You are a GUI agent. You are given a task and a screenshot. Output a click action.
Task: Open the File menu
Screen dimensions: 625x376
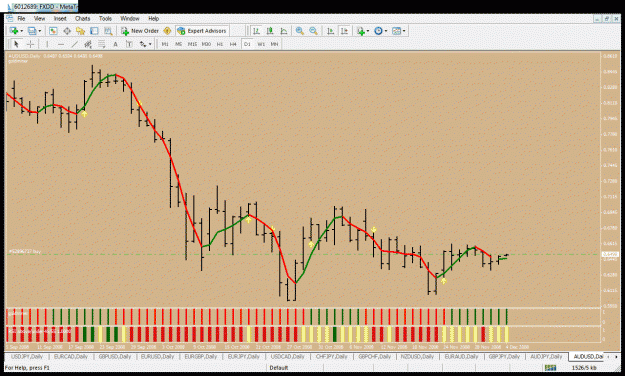tap(21, 18)
